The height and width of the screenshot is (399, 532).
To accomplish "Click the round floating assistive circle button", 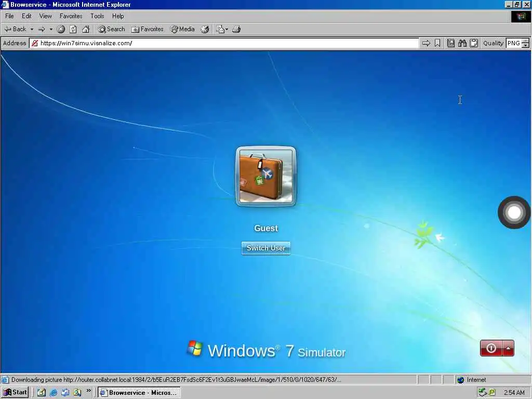I will pyautogui.click(x=514, y=212).
